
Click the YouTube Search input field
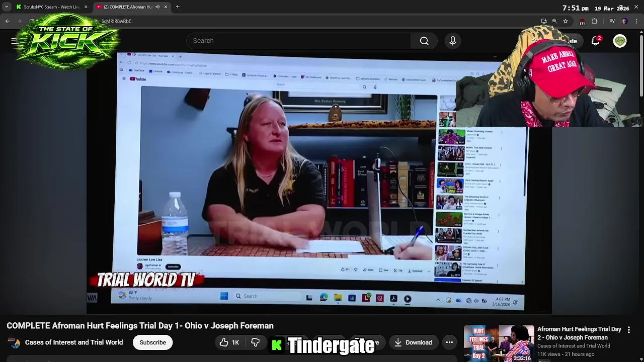[x=298, y=41]
